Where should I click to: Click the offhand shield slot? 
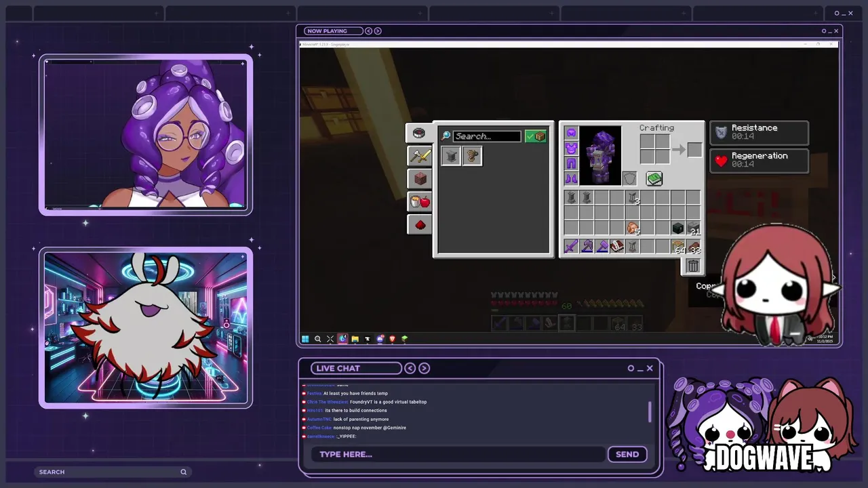630,178
